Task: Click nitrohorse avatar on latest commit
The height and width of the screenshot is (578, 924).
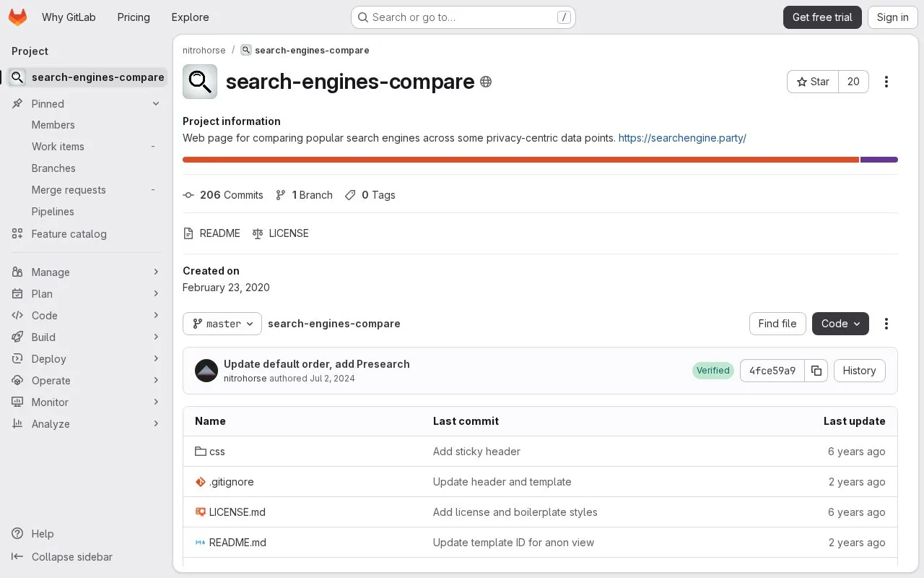Action: click(206, 371)
